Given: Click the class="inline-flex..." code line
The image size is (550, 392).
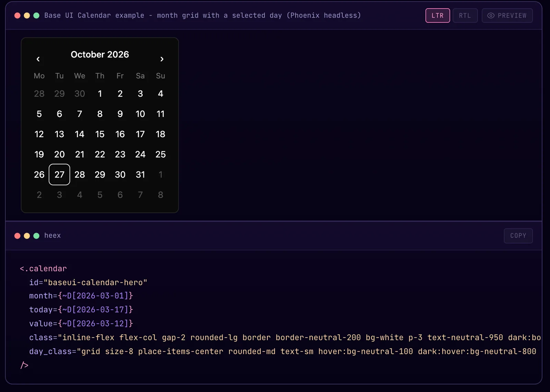Looking at the screenshot, I should point(285,338).
